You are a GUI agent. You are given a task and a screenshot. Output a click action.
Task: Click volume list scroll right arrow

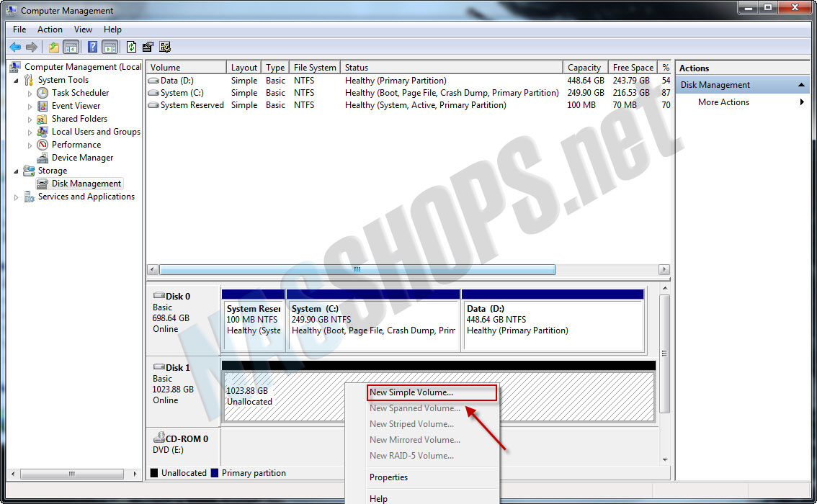664,269
